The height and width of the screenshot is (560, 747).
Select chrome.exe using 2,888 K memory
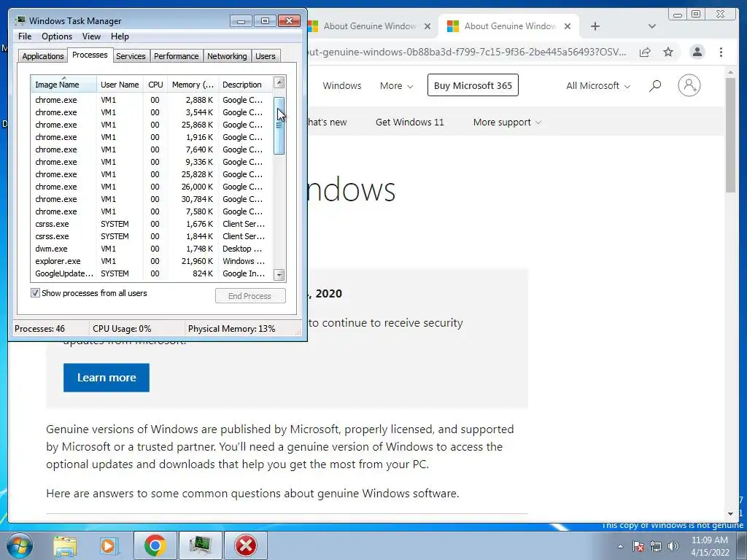pyautogui.click(x=152, y=100)
